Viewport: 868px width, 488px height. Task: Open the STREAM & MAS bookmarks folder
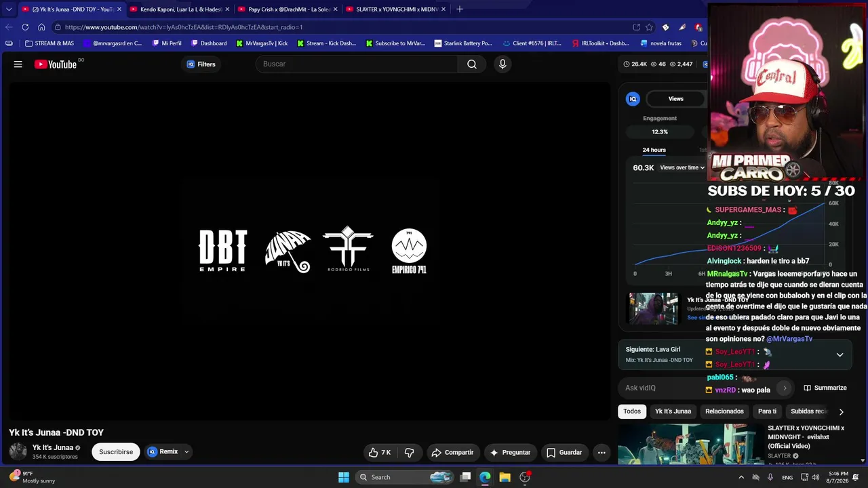49,43
